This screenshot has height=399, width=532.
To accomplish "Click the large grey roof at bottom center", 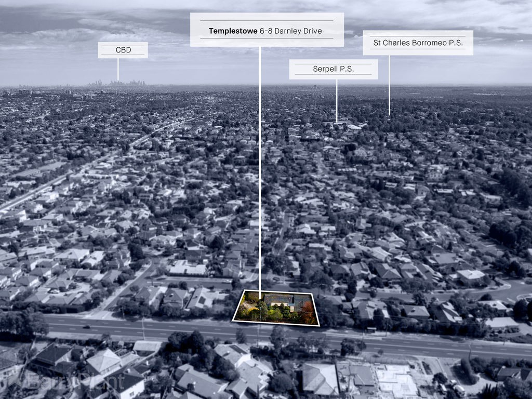I will 319,378.
